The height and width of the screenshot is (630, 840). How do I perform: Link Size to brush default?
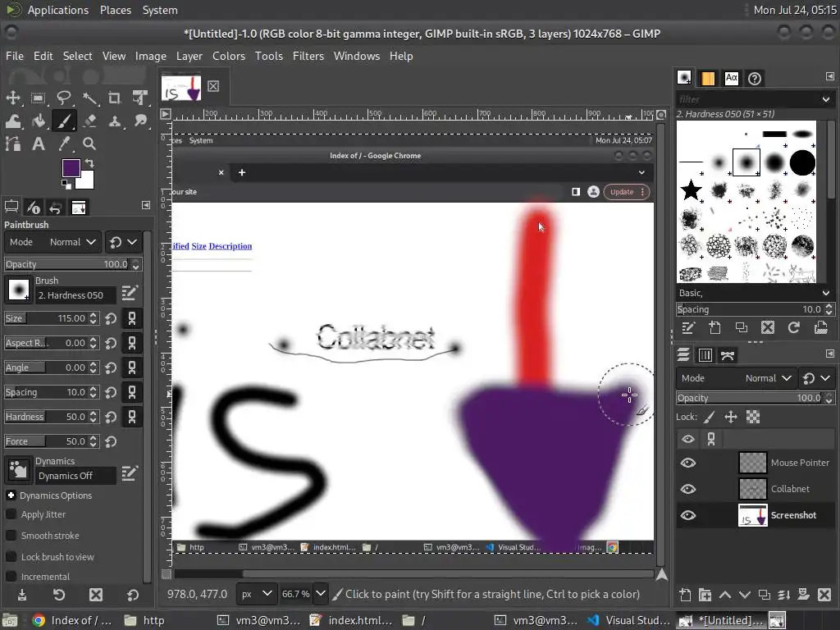pos(132,319)
